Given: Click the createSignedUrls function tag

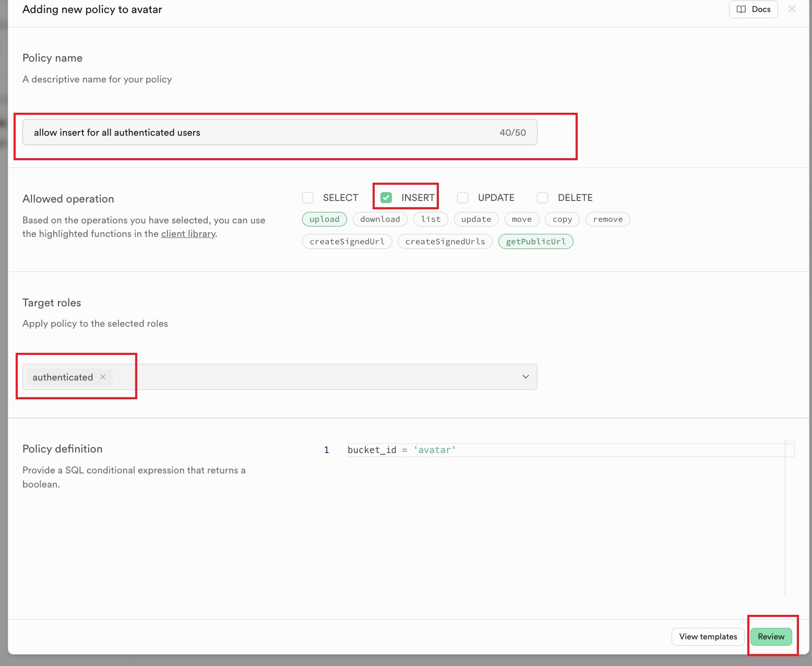Looking at the screenshot, I should tap(445, 242).
